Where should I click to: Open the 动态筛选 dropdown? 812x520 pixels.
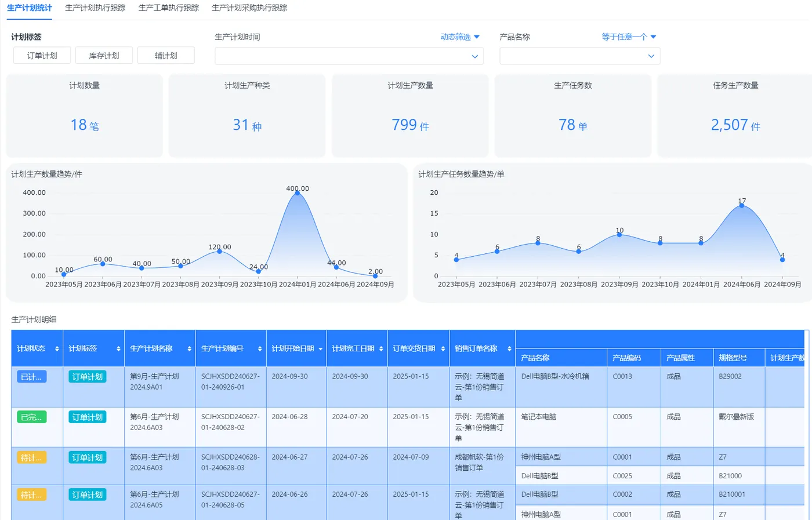[x=460, y=37]
